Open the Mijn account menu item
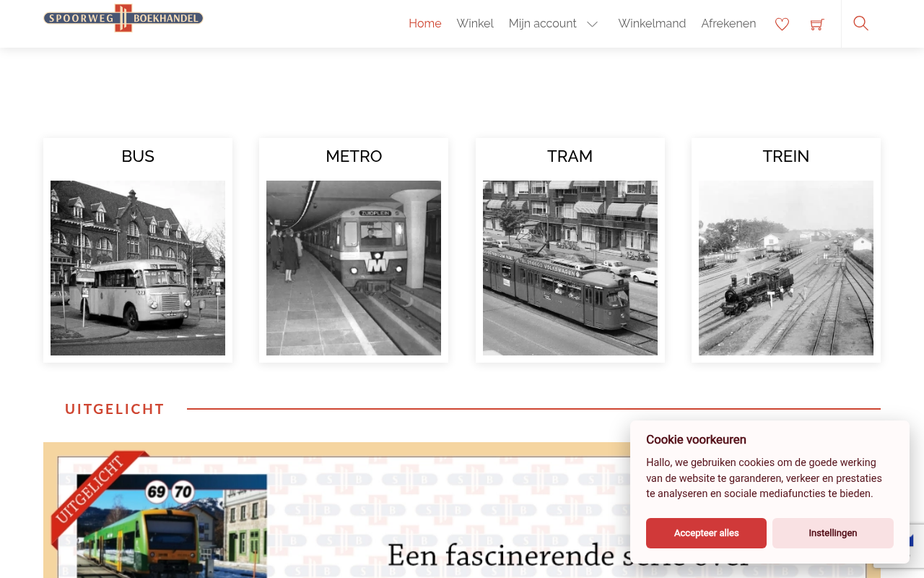Image resolution: width=924 pixels, height=578 pixels. 542,23
